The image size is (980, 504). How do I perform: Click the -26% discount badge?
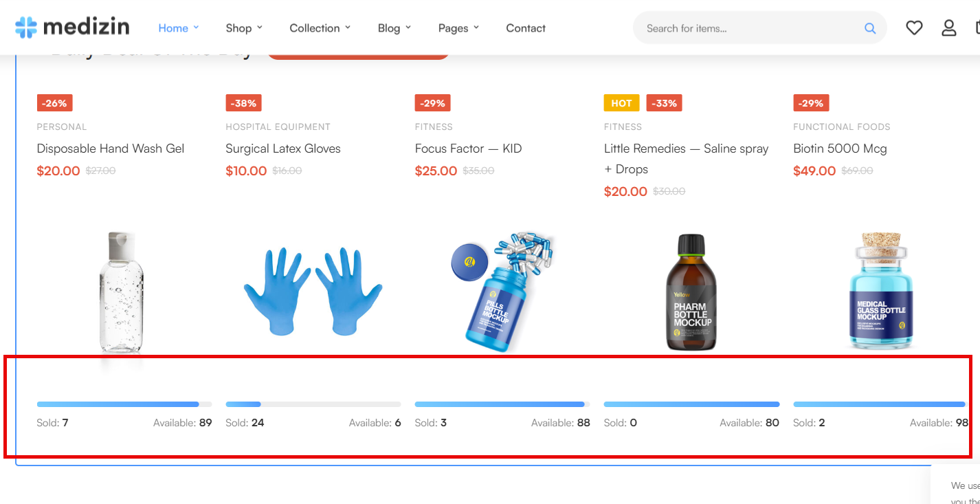[54, 103]
